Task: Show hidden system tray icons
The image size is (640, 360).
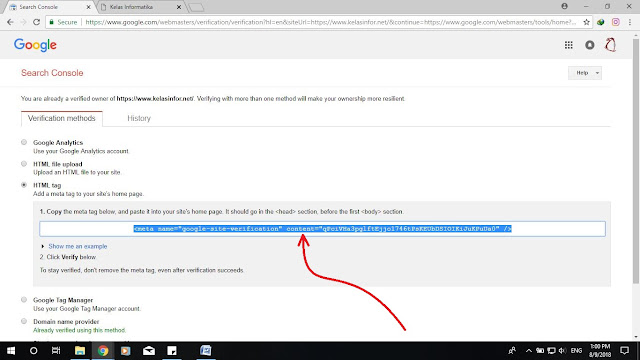Action: click(x=529, y=351)
